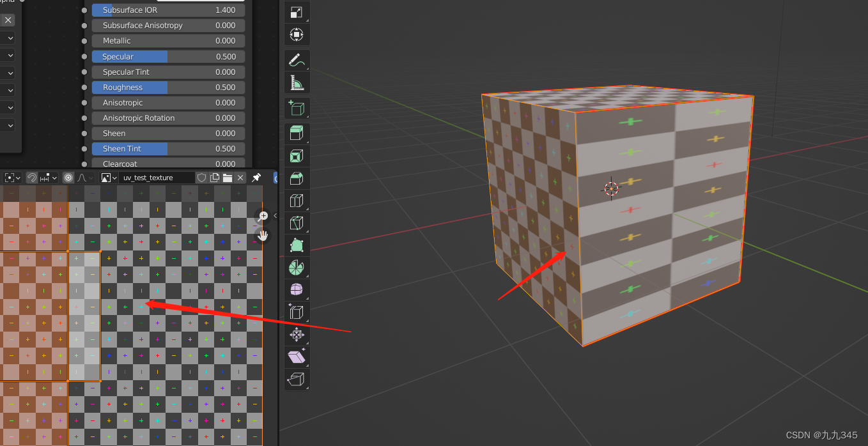Viewport: 868px width, 446px height.
Task: Open bottommost dropdown in the left node panel
Action: coord(7,125)
